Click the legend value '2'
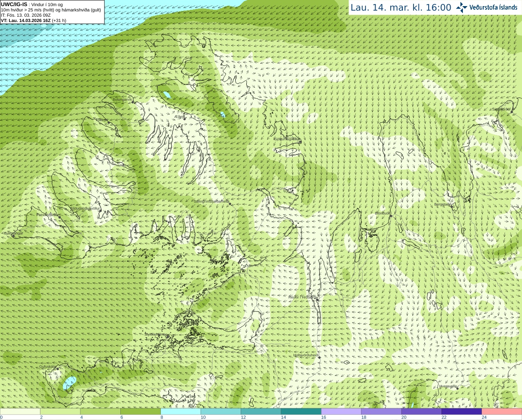The image size is (522, 420). [42, 417]
